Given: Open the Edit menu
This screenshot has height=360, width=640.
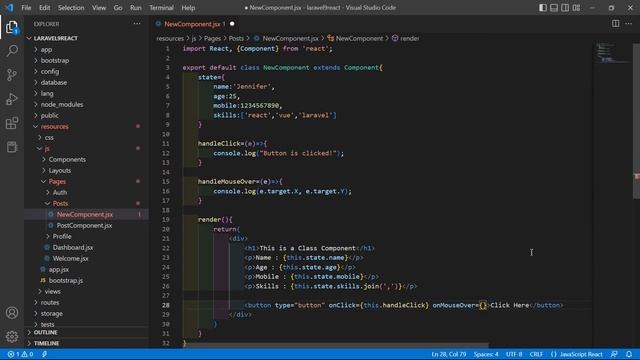Looking at the screenshot, I should (44, 8).
